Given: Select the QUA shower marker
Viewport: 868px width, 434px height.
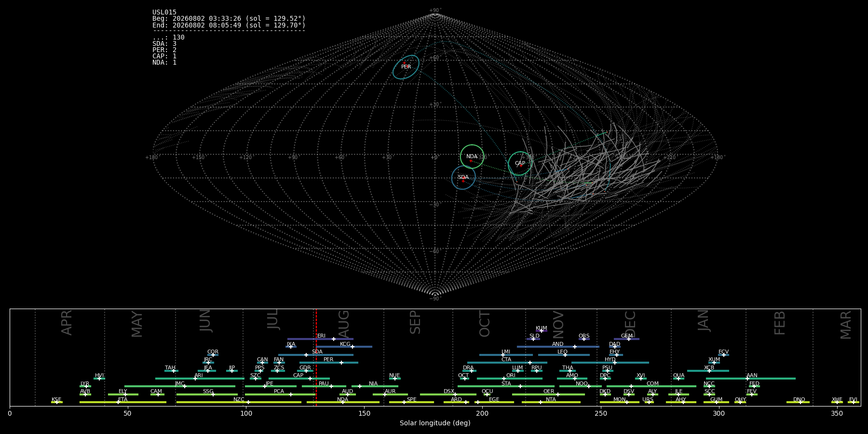Looking at the screenshot, I should point(678,379).
